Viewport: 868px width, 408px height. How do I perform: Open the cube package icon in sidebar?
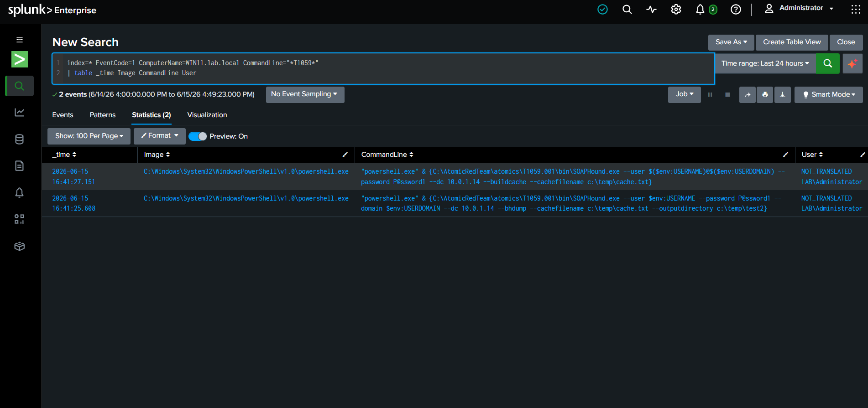pyautogui.click(x=20, y=246)
